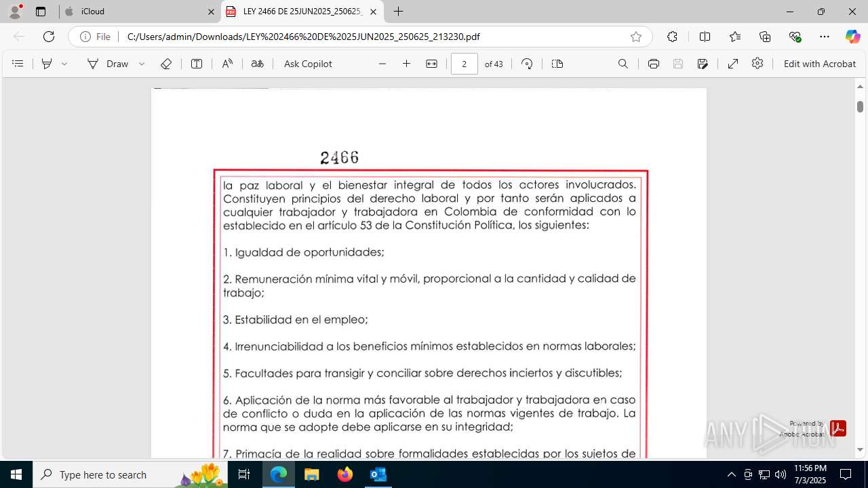Click the vertical scrollbar thumb
Viewport: 868px width, 488px height.
(860, 106)
